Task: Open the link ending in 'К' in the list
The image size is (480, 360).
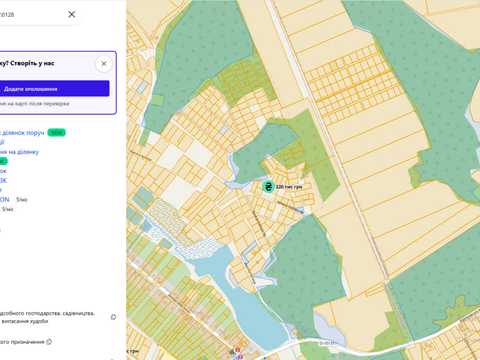Action: (3, 180)
